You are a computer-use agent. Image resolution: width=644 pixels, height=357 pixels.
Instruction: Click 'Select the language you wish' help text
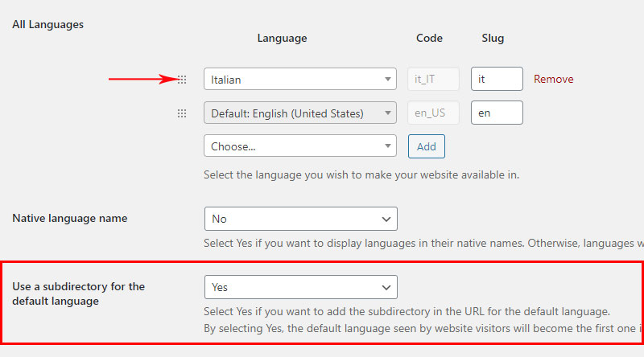(361, 174)
